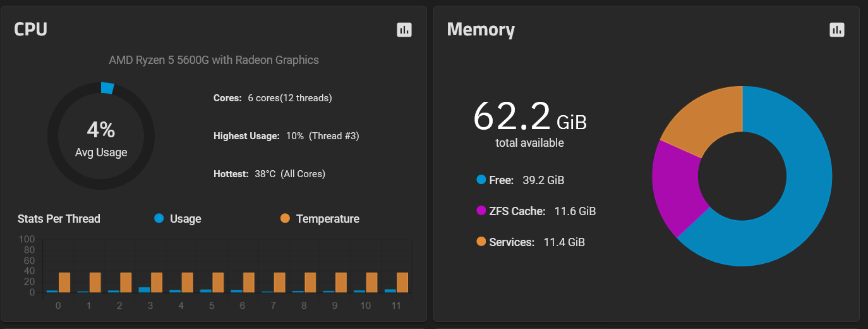Click thread 0 temperature bar
This screenshot has height=329, width=868.
(64, 282)
